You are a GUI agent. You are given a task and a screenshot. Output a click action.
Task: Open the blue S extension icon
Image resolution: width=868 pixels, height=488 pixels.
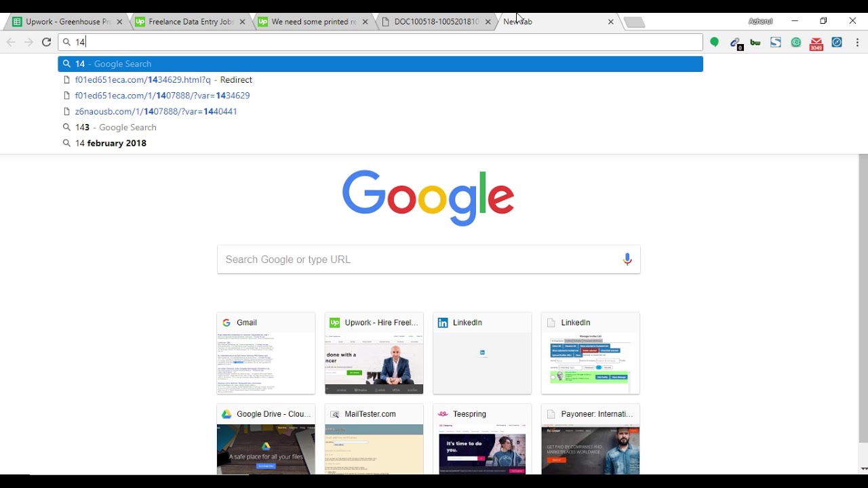pos(776,42)
